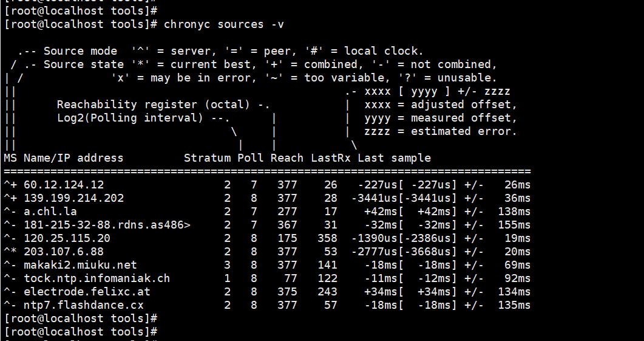Click LastRx value 243
This screenshot has height=341, width=644.
click(x=327, y=292)
